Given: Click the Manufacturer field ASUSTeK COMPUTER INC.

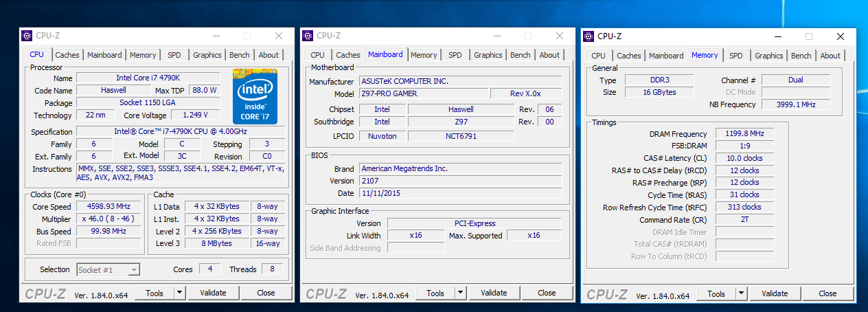Looking at the screenshot, I should pos(460,81).
